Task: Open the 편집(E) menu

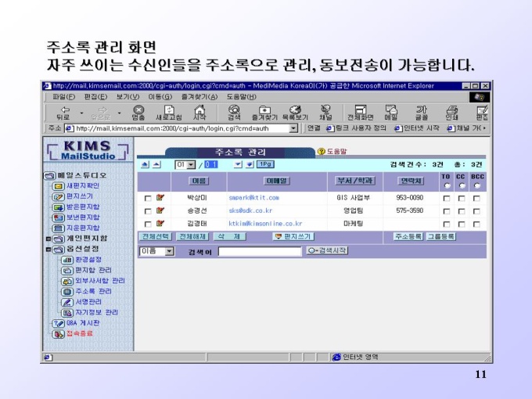Action: pyautogui.click(x=95, y=97)
